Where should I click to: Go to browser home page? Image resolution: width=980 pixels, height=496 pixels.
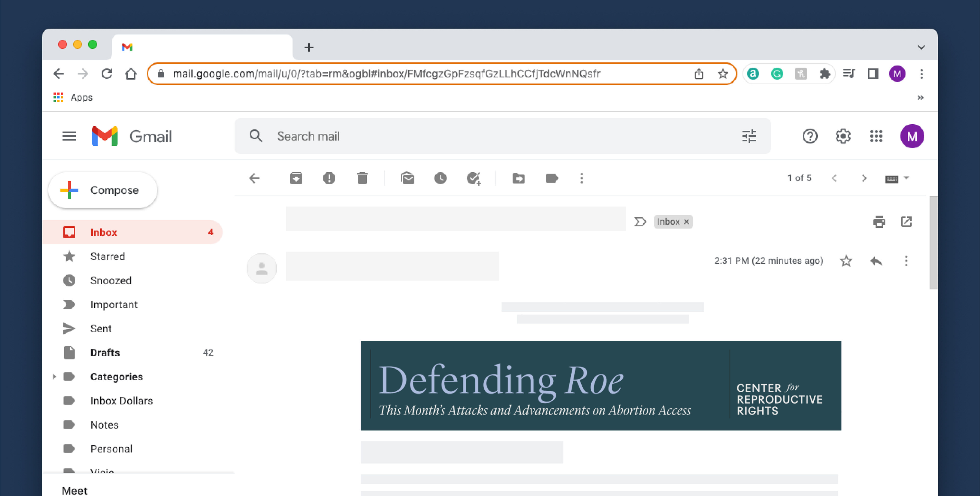pyautogui.click(x=131, y=74)
